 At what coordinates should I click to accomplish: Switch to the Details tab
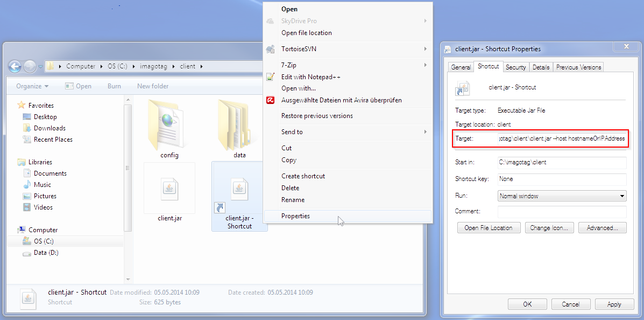(x=541, y=67)
